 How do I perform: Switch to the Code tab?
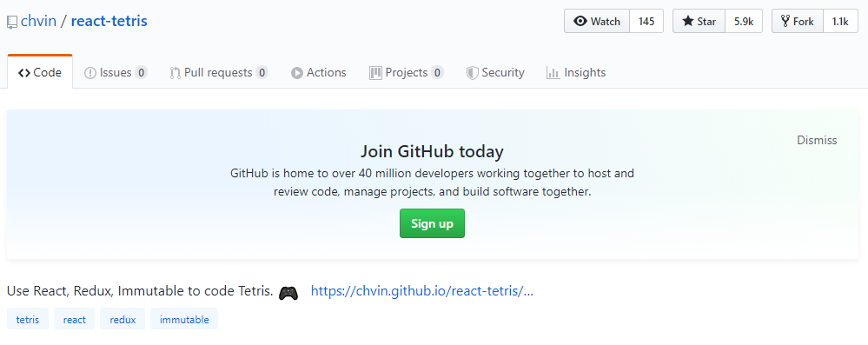click(x=40, y=72)
